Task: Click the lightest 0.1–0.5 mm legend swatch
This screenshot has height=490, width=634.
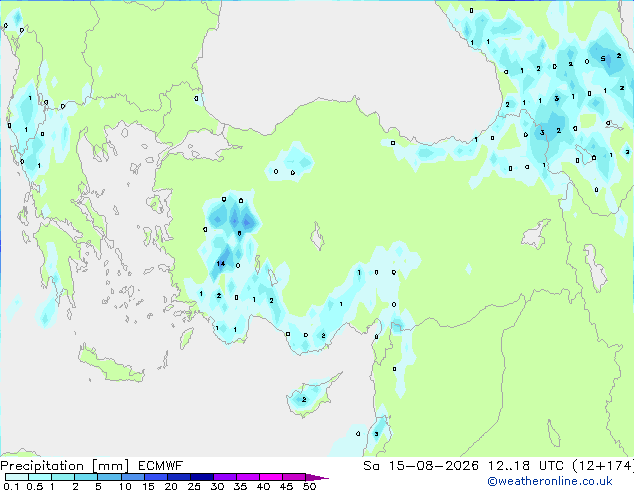Action: 17,477
